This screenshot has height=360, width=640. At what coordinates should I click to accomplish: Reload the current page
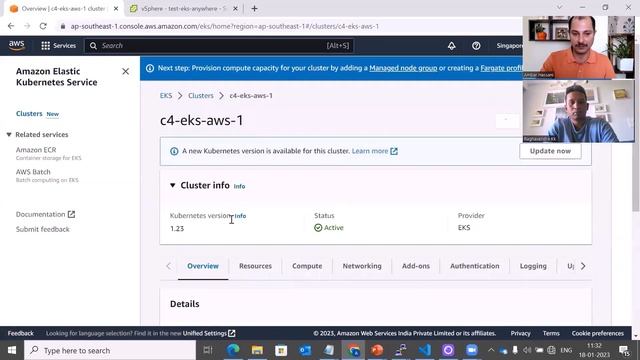tap(43, 26)
